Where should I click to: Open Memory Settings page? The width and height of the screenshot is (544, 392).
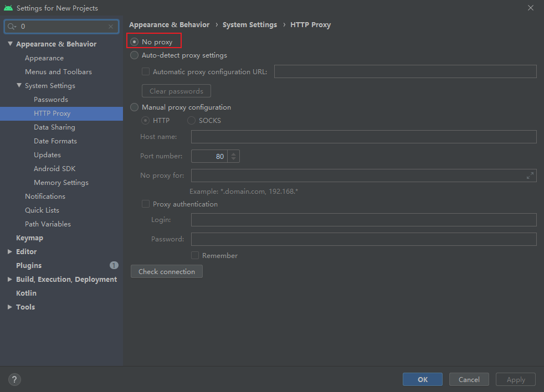61,183
